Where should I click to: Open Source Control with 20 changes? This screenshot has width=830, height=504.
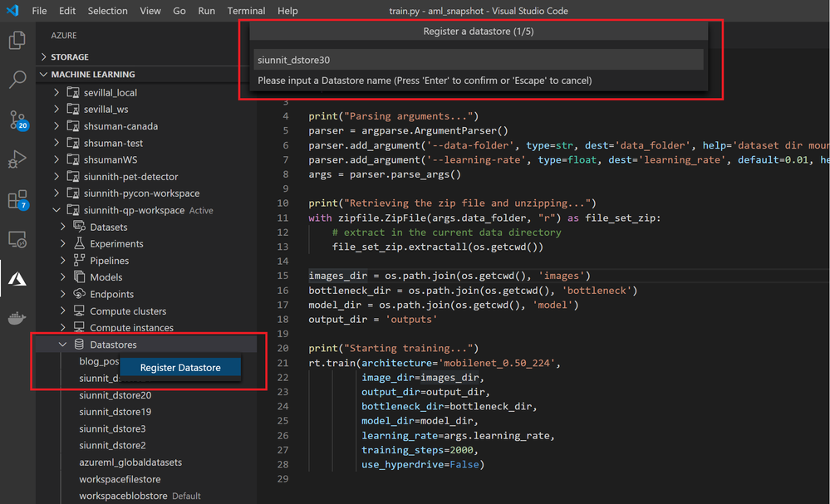[17, 120]
